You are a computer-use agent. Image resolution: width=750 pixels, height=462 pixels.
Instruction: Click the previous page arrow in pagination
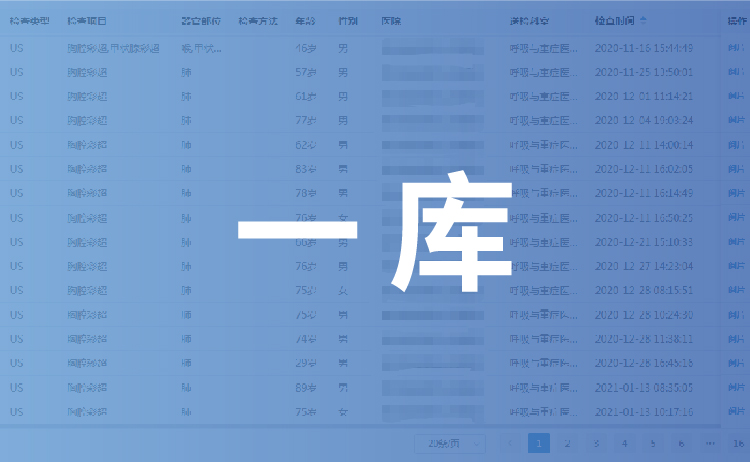(509, 443)
